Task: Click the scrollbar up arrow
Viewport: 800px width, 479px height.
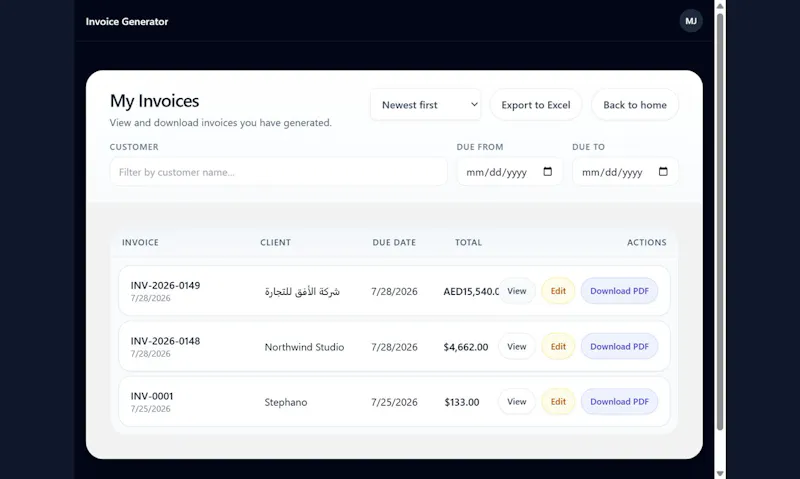Action: click(x=720, y=6)
